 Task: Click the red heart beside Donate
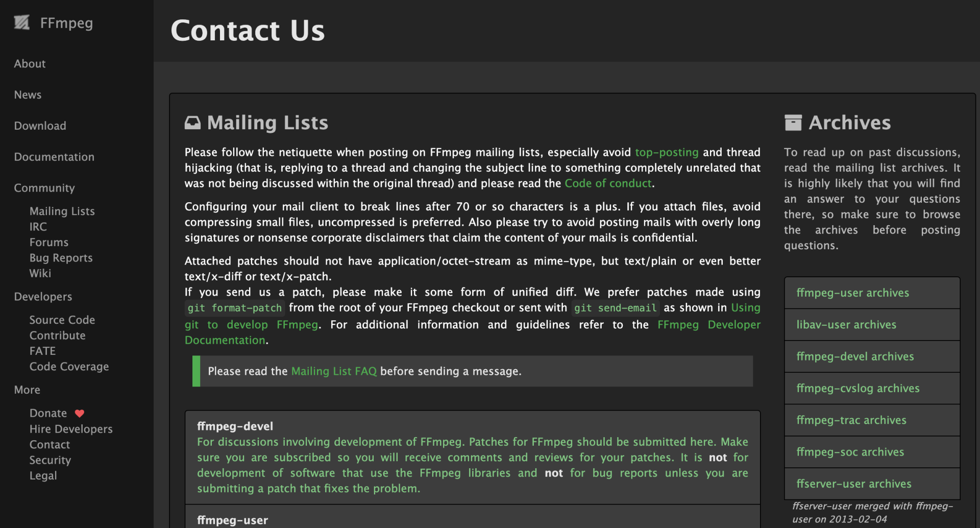pyautogui.click(x=80, y=413)
